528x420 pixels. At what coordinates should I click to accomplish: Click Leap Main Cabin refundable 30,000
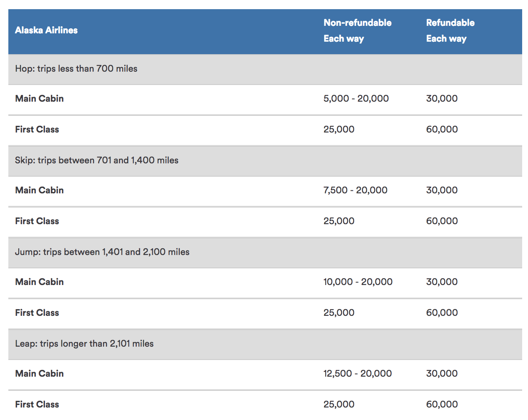click(x=442, y=374)
